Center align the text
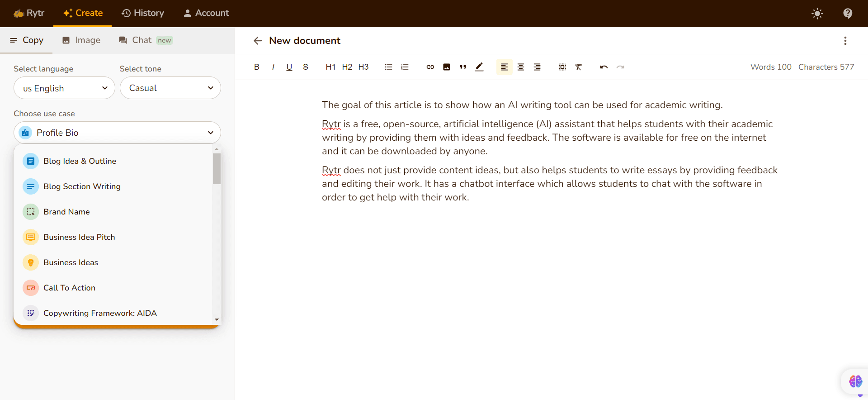 coord(521,67)
